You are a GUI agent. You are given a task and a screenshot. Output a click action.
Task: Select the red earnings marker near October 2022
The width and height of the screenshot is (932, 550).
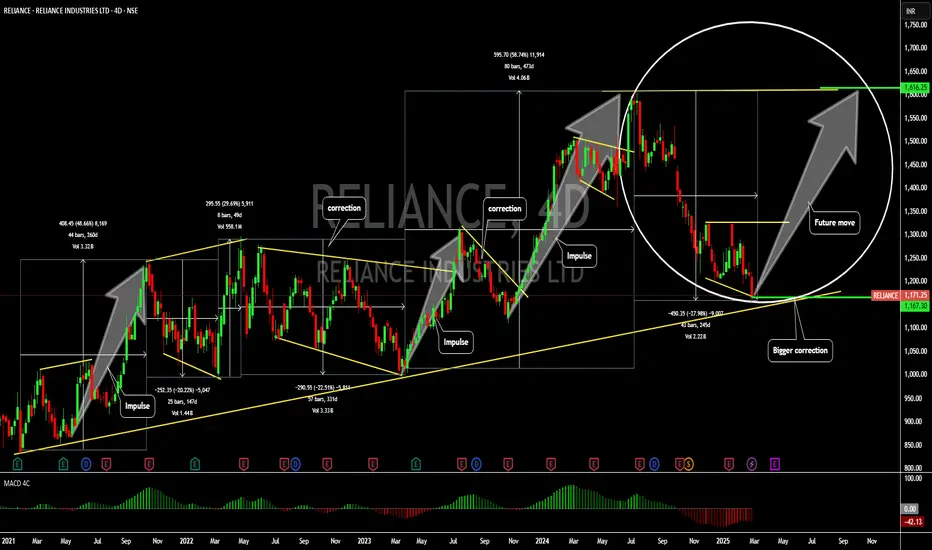pos(327,464)
